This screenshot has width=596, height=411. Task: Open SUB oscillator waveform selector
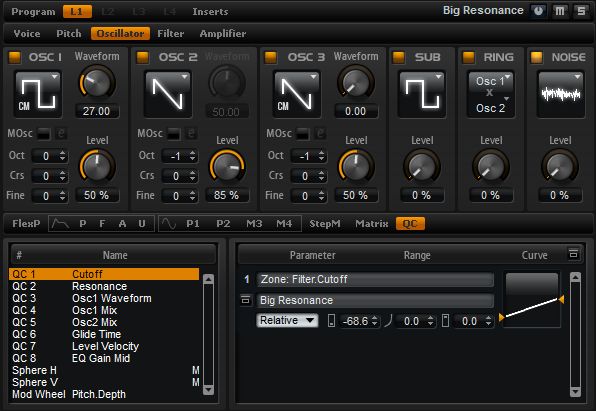[x=422, y=94]
